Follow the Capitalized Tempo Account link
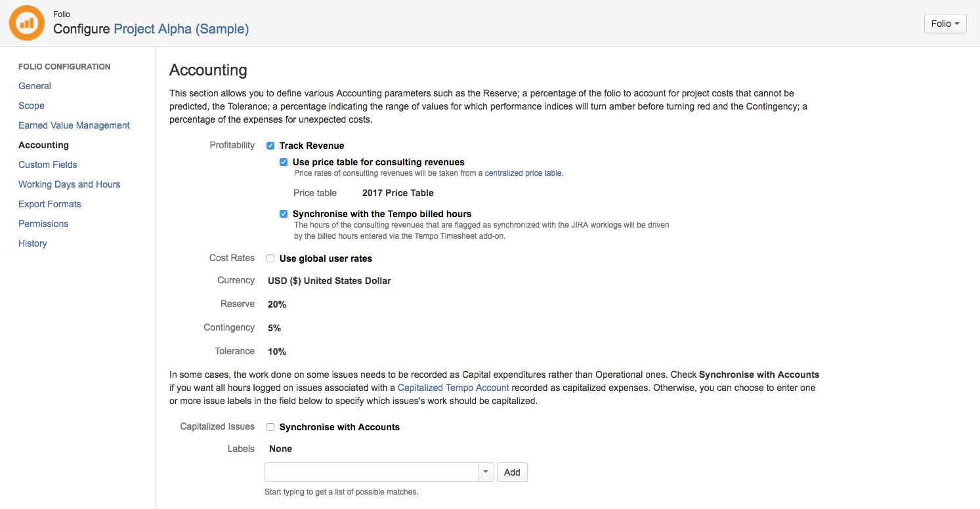Screen dimensions: 980x509 tap(453, 388)
